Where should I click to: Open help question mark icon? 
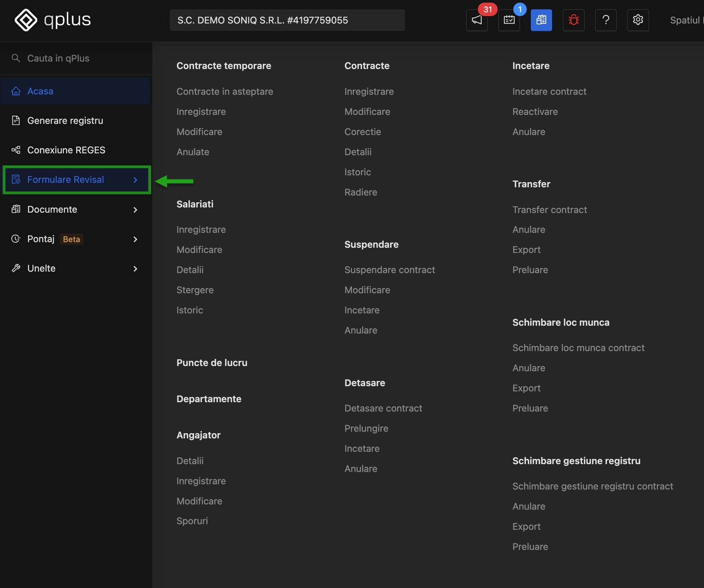(x=606, y=20)
